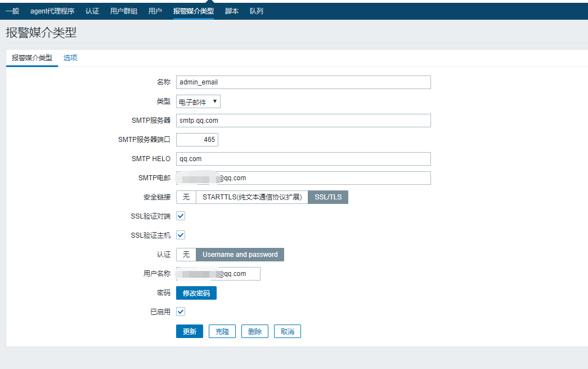
Task: Go to the 用户群组 menu item
Action: pyautogui.click(x=123, y=11)
